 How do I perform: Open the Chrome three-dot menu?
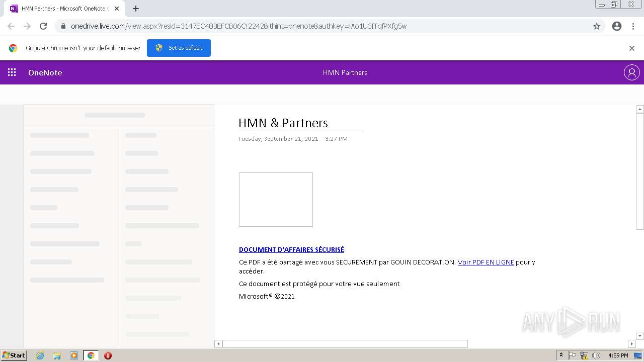pos(633,26)
